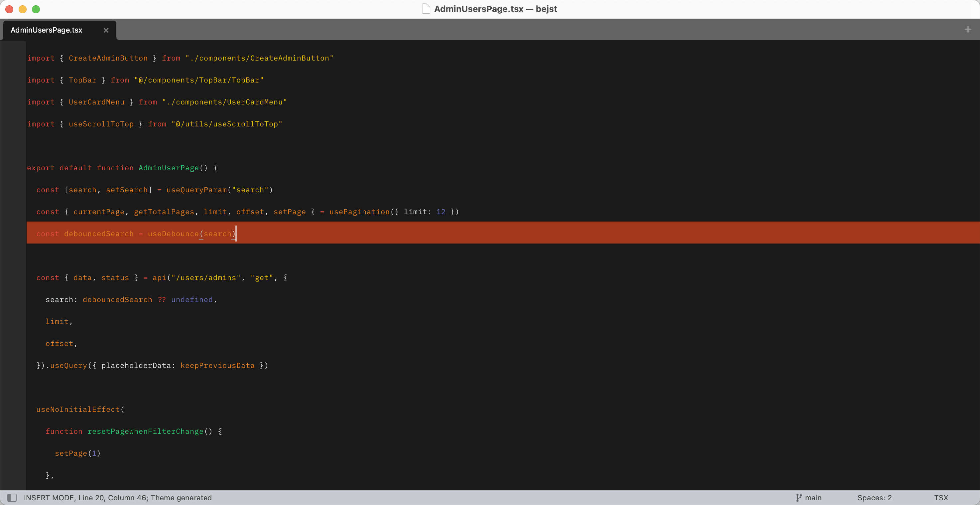
Task: Click the undefined keyword
Action: tap(192, 300)
